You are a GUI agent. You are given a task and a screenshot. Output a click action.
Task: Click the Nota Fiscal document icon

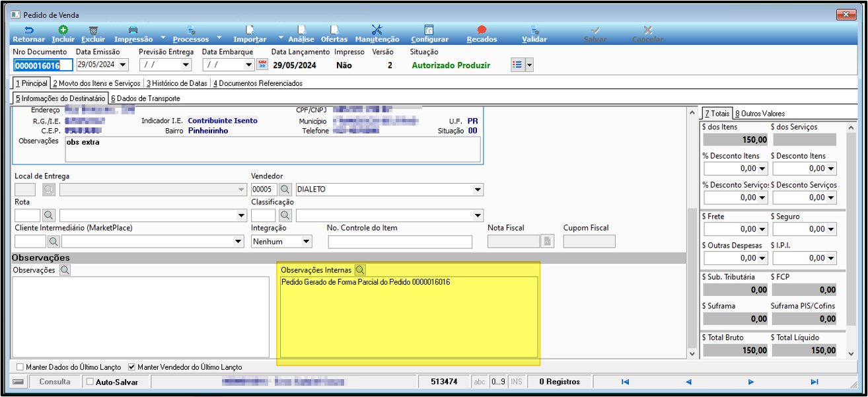click(547, 241)
